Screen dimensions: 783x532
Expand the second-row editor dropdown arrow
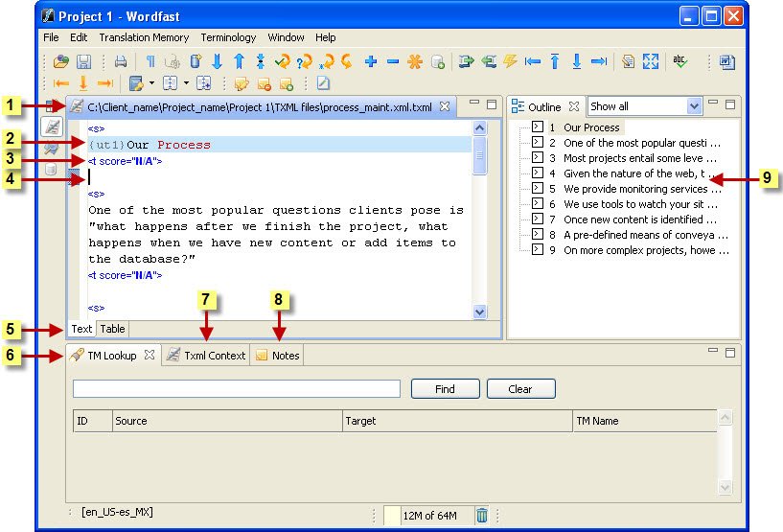[x=151, y=83]
